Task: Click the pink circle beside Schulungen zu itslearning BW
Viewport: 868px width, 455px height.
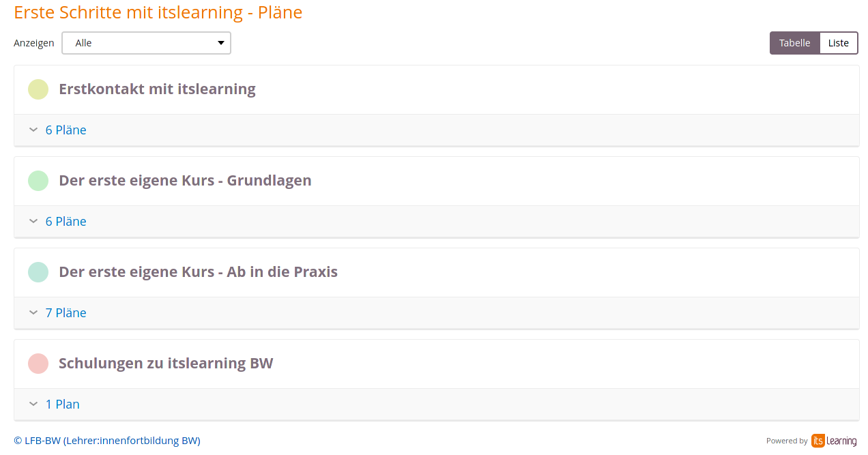Action: 38,364
